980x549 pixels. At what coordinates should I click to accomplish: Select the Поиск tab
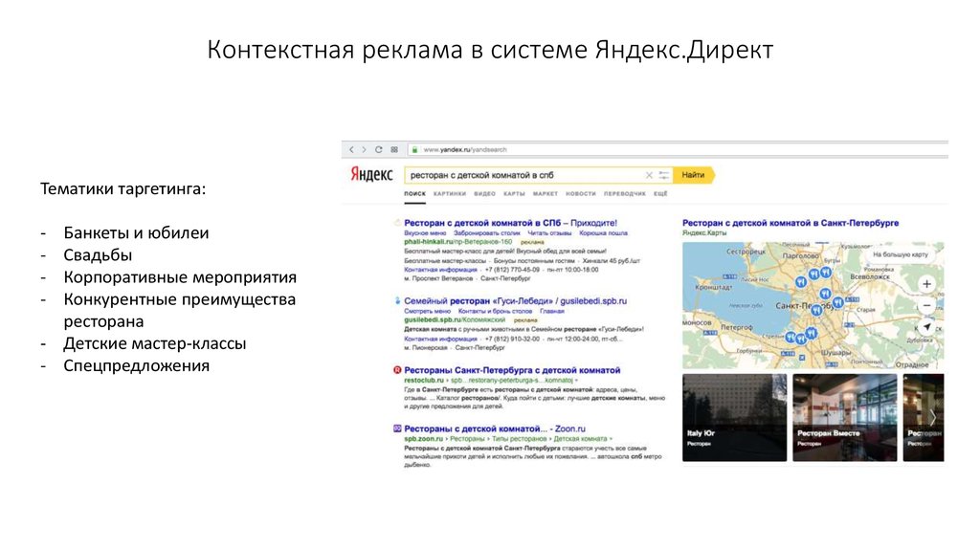(x=414, y=193)
